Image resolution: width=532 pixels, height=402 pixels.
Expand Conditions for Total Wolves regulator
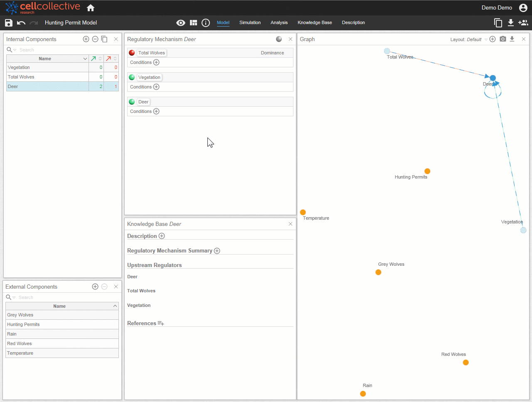[x=156, y=62]
